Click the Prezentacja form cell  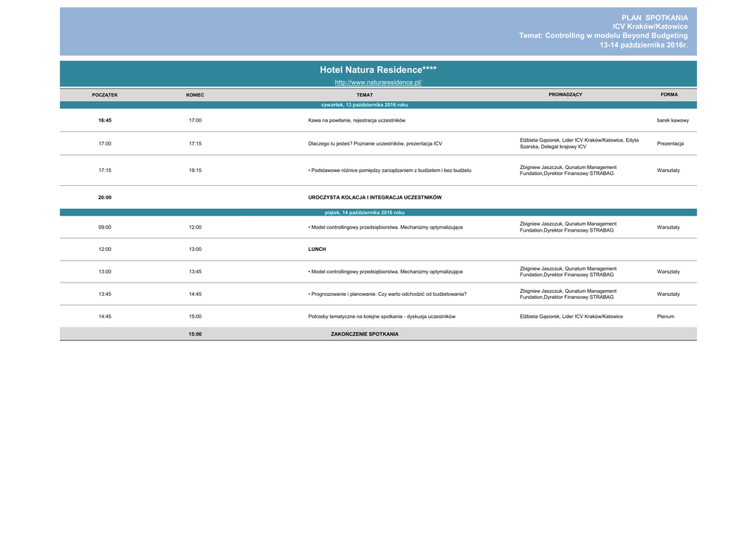click(670, 143)
